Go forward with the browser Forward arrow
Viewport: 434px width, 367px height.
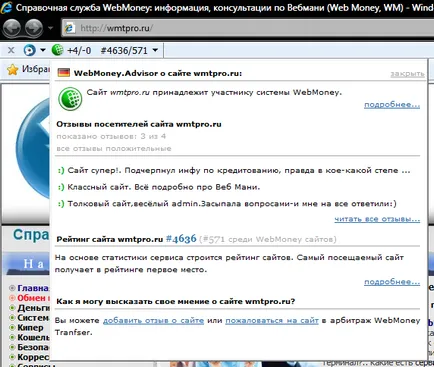click(x=34, y=28)
